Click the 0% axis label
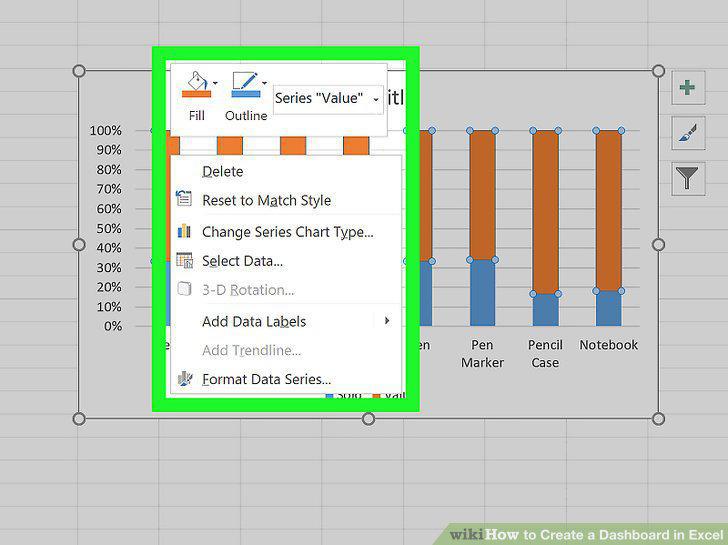This screenshot has width=728, height=545. 113,326
